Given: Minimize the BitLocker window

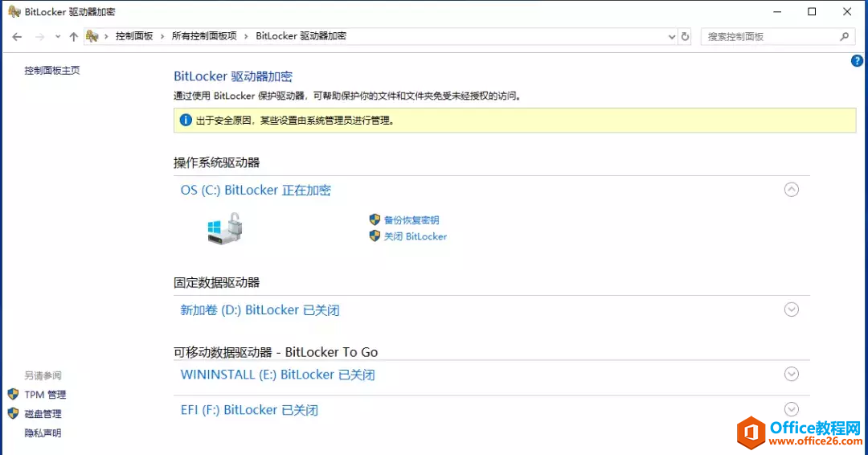Looking at the screenshot, I should 777,11.
